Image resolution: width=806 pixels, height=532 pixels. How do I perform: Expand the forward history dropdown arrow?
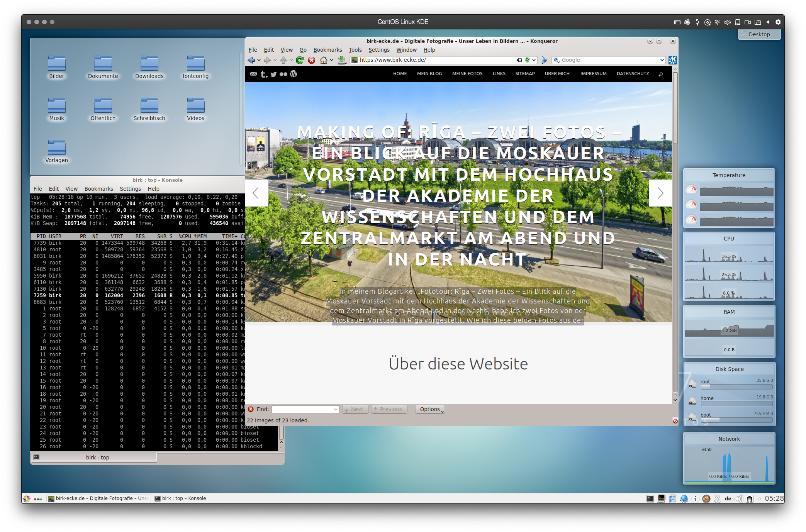[275, 60]
